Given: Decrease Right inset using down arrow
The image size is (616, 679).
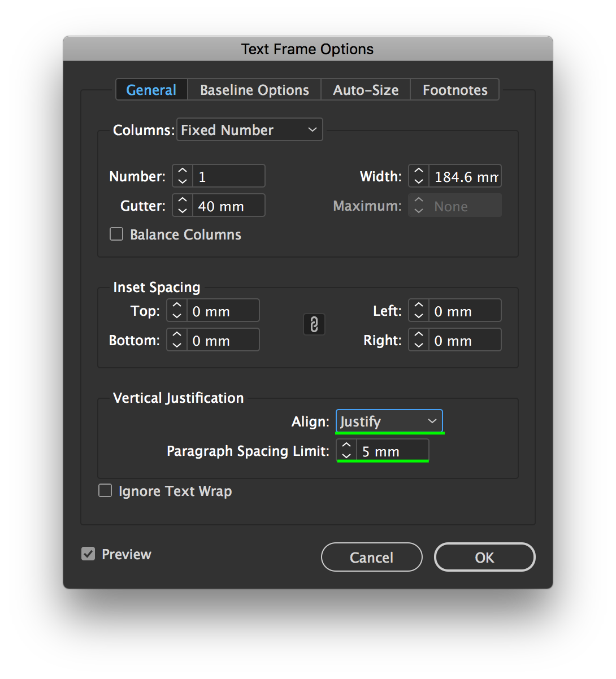Looking at the screenshot, I should coord(418,345).
